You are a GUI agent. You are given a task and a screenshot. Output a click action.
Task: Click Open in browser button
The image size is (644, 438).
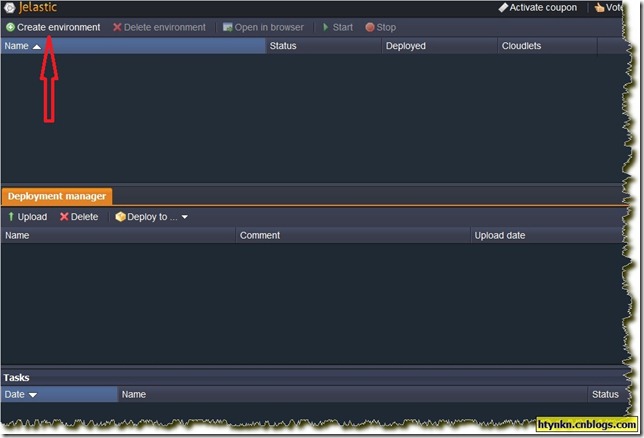coord(263,27)
